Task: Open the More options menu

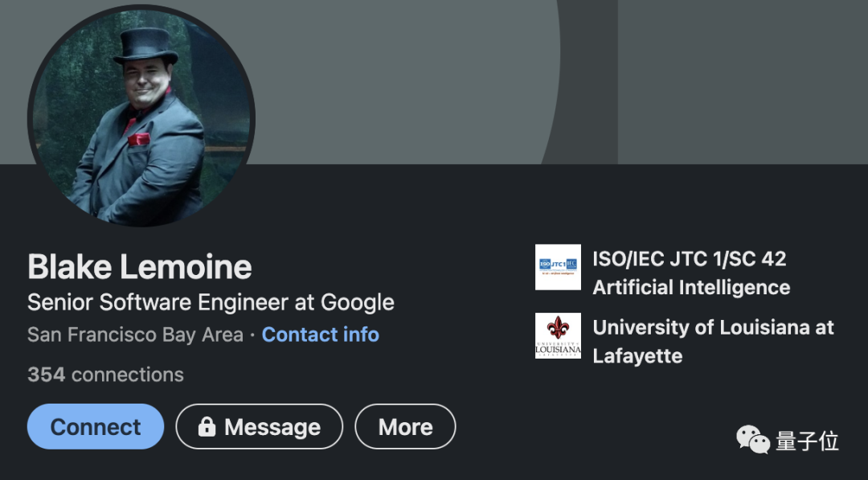Action: click(x=405, y=427)
